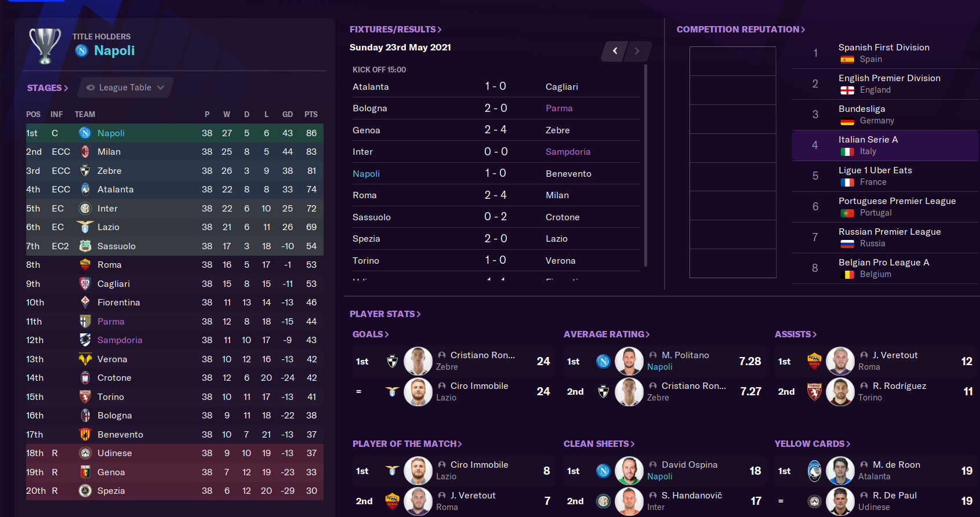Click the Torino badge beside R. Rodríguez

point(814,392)
